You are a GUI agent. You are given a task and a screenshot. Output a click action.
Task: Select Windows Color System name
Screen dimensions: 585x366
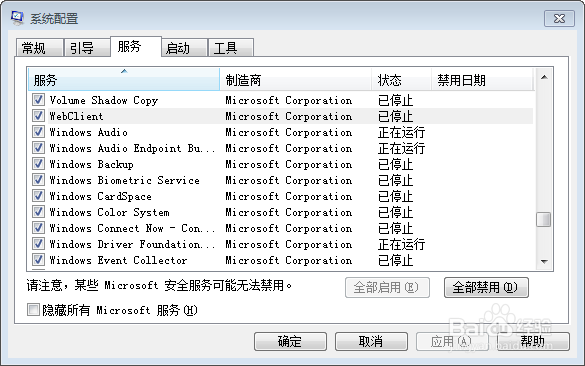tap(109, 213)
